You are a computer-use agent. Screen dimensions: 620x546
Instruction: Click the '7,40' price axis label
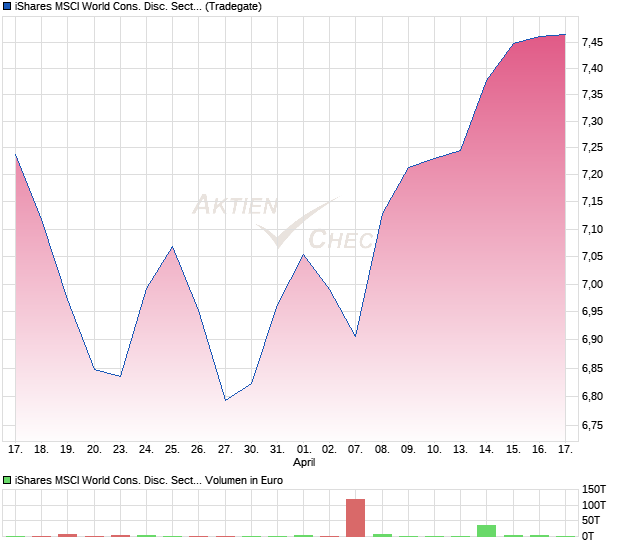[592, 68]
